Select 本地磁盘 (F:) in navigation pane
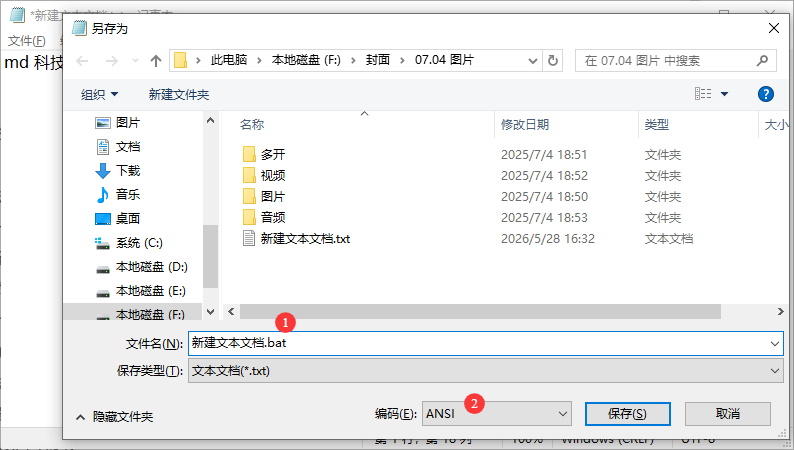The width and height of the screenshot is (794, 450). (x=150, y=314)
